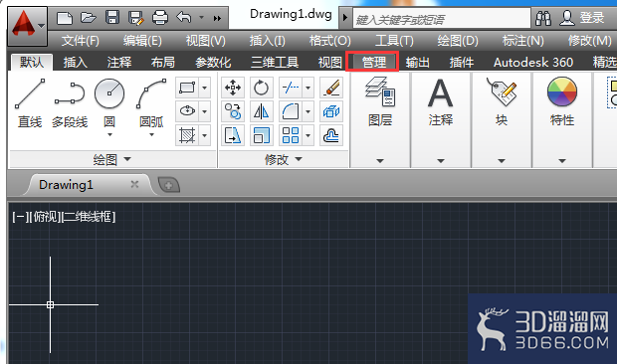Screen dimensions: 617x364
Task: Expand the 绘图 panel title
Action: [x=111, y=159]
